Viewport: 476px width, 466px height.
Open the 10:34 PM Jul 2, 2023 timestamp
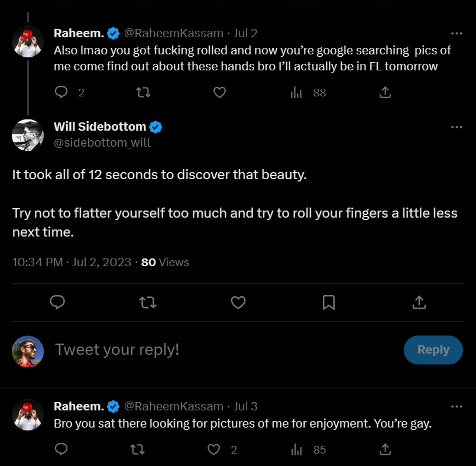coord(72,262)
